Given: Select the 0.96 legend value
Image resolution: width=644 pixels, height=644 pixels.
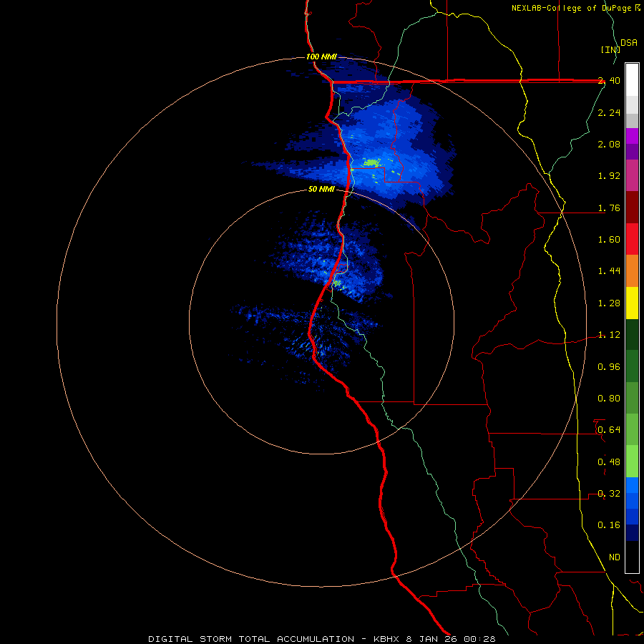Looking at the screenshot, I should click(609, 367).
